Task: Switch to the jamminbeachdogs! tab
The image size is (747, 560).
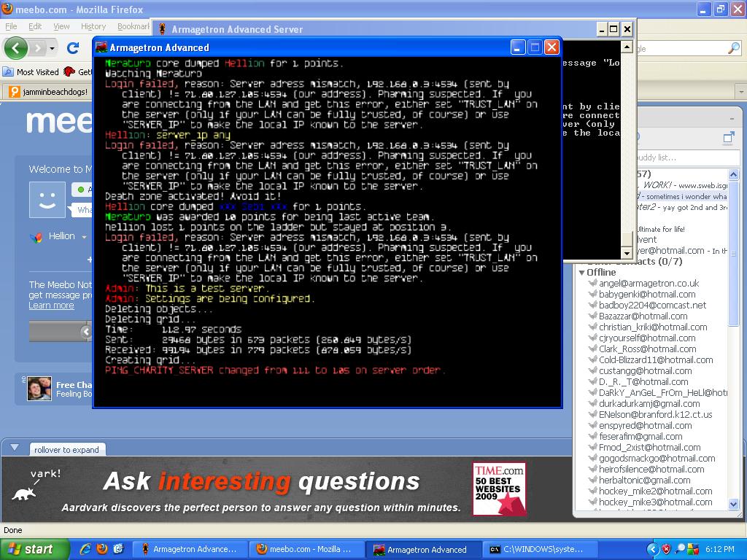Action: click(48, 91)
